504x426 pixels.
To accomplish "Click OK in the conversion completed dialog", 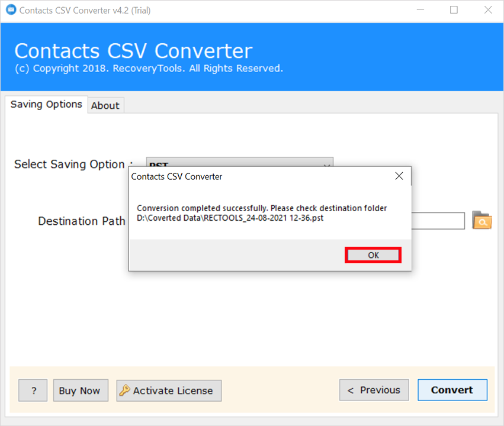I will (x=373, y=255).
